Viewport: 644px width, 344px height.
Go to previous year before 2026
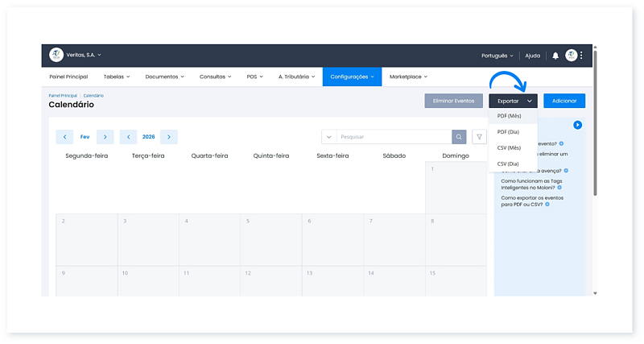129,137
